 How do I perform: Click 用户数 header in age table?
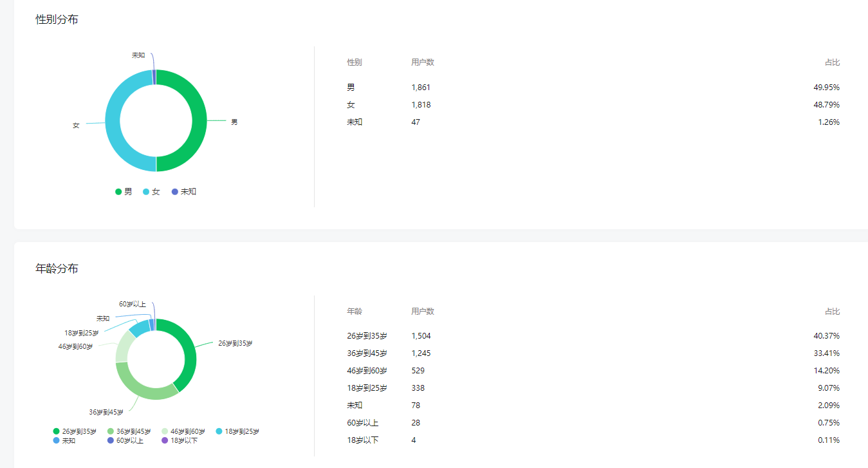(x=423, y=312)
